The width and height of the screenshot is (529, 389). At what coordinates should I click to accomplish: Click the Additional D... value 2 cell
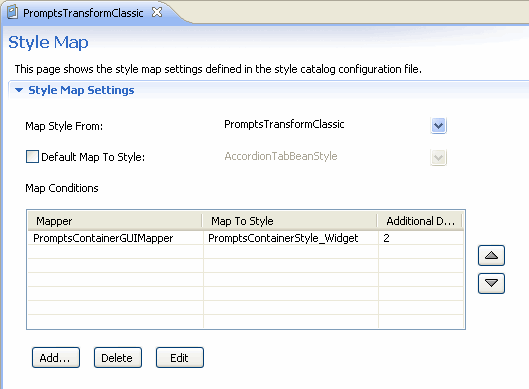(x=421, y=238)
